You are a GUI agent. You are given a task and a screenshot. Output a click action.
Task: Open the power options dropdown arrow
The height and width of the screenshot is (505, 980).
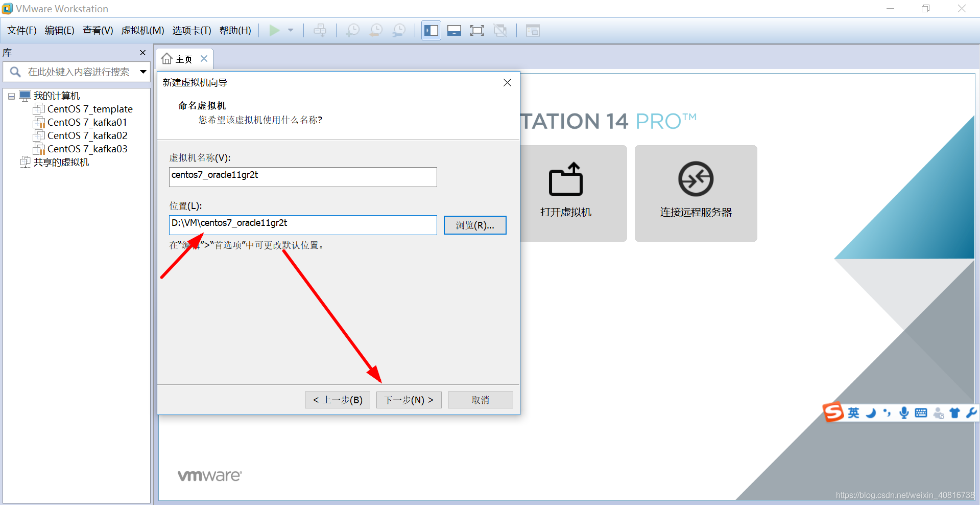pyautogui.click(x=291, y=31)
